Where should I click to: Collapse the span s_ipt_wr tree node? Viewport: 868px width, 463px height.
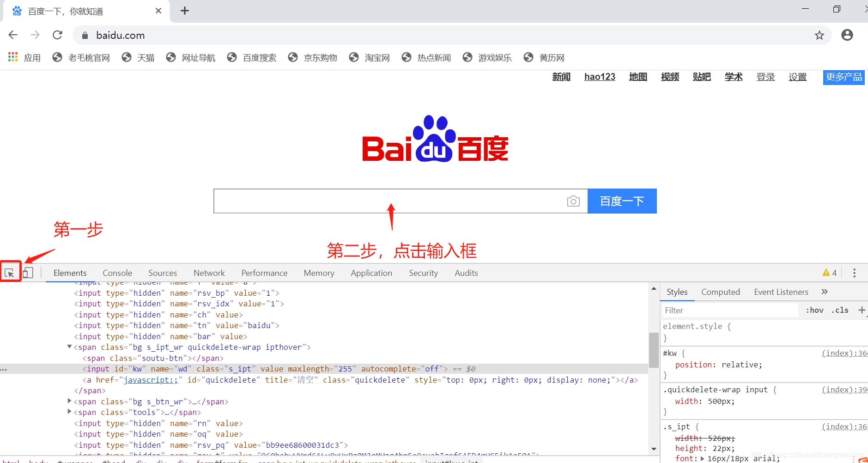click(x=69, y=347)
